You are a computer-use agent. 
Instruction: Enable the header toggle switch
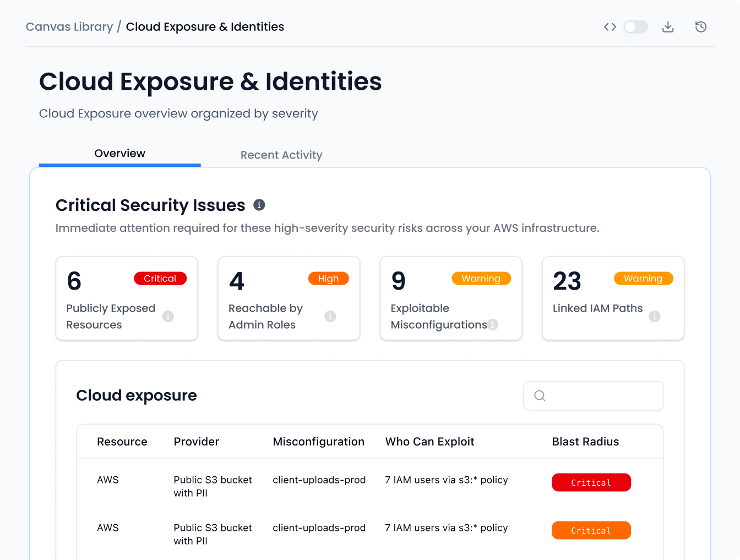coord(635,26)
